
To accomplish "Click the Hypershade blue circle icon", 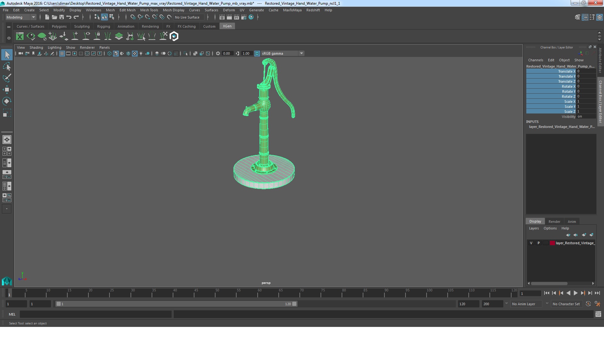I will 251,17.
